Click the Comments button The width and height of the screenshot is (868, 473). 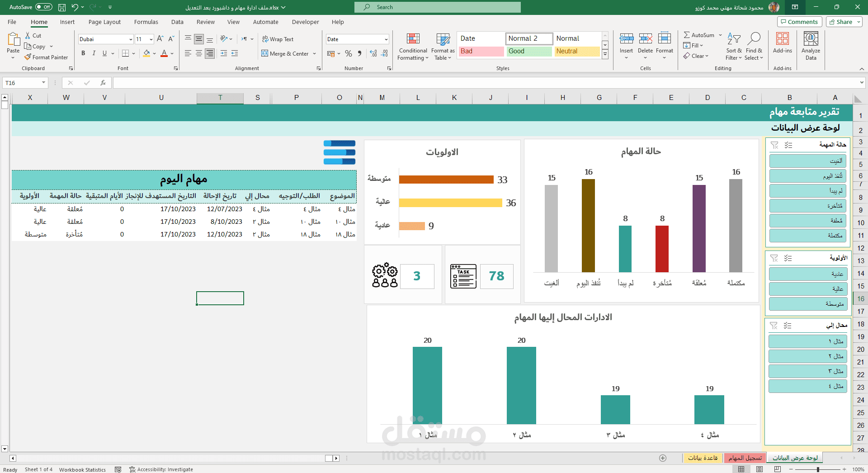tap(799, 22)
